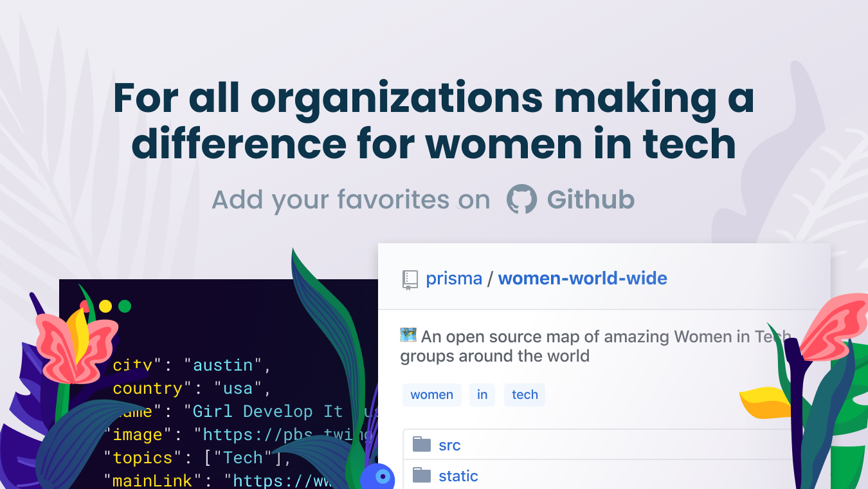Click the 'Add your favorites on' text

click(351, 200)
